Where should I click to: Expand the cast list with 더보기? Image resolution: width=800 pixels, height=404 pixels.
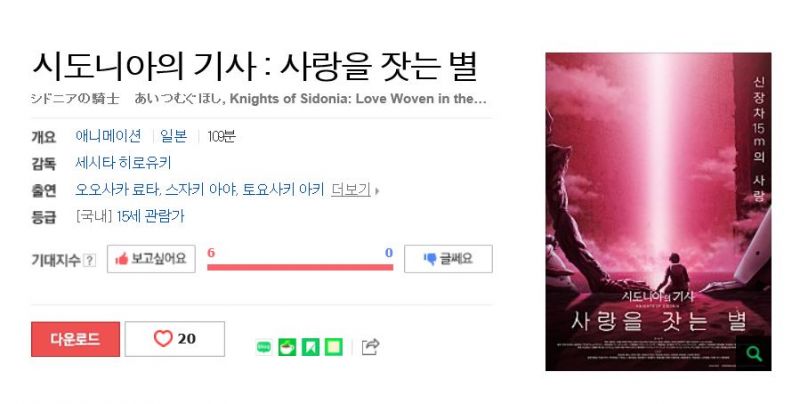coord(351,190)
